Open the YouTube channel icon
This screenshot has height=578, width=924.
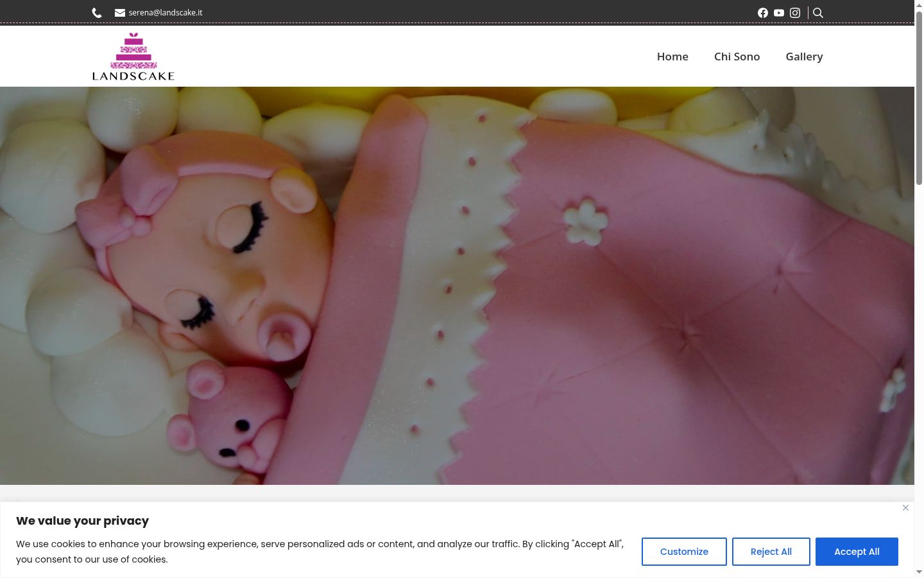click(x=779, y=13)
